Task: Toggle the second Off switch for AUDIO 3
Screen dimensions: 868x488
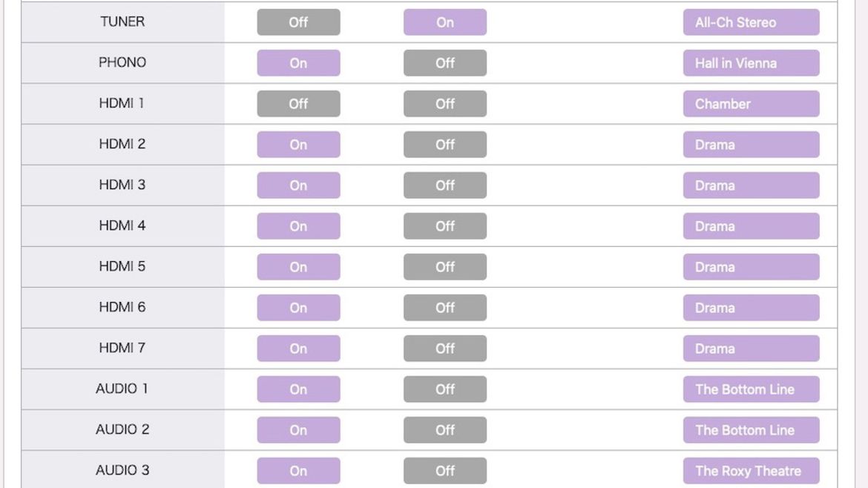Action: point(445,471)
